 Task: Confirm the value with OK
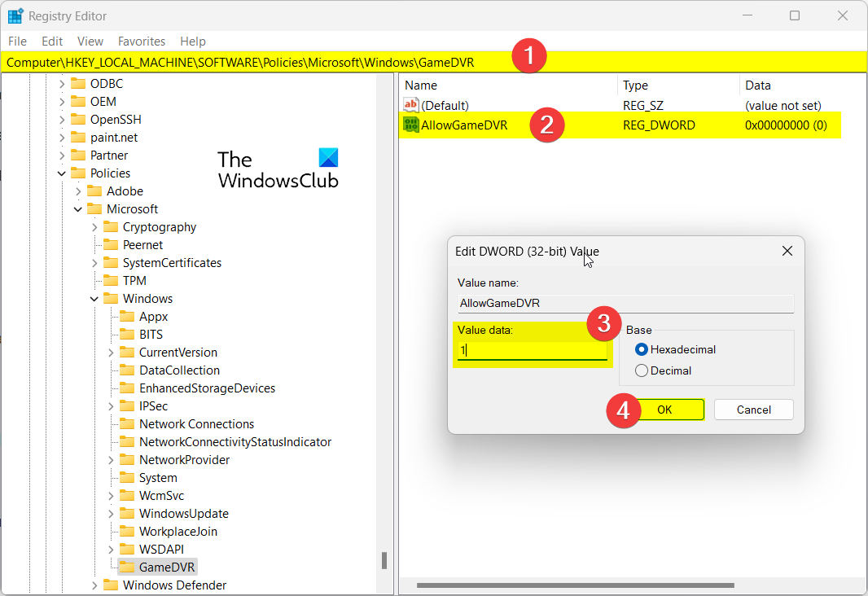pos(664,410)
